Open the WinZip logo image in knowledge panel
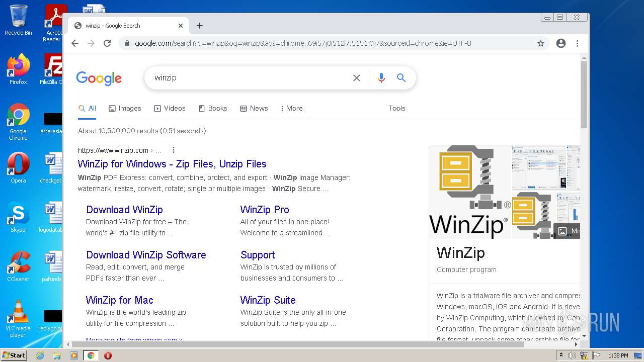The image size is (644, 362). pos(470,192)
